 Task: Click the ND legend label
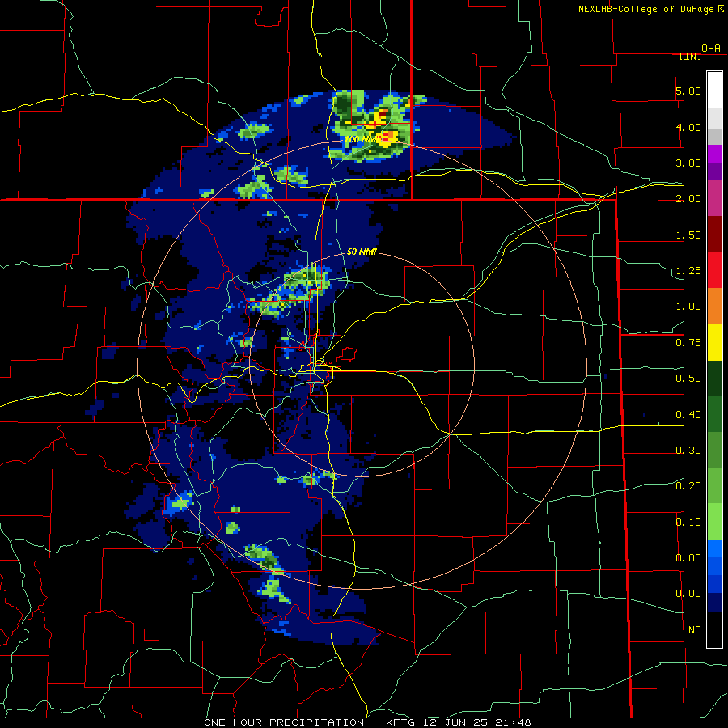[x=695, y=630]
